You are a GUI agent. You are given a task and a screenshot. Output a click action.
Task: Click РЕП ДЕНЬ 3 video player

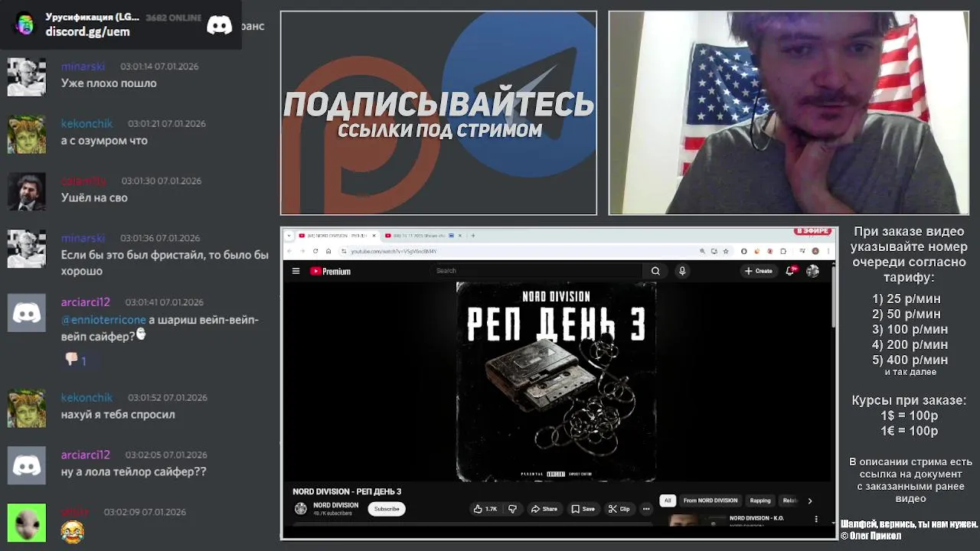[x=557, y=382]
